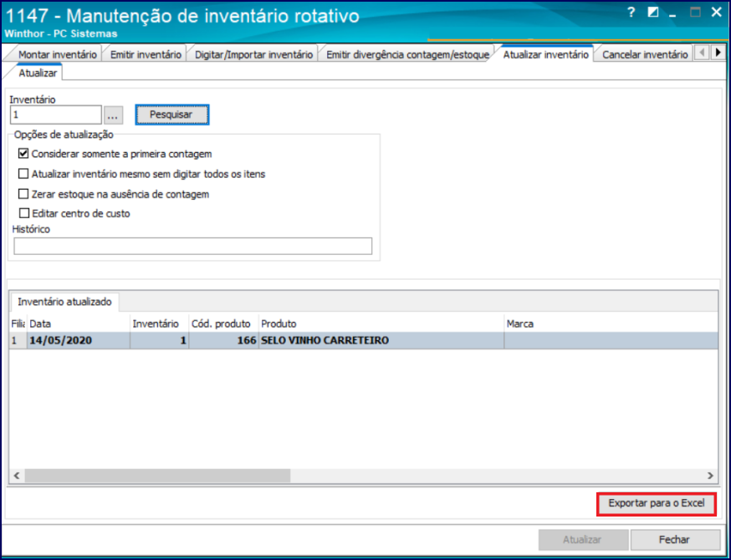Click the Pesquisar button

click(x=172, y=115)
